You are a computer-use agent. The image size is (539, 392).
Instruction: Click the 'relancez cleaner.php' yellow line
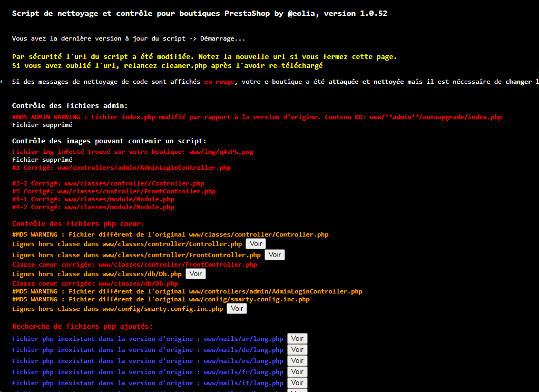(168, 66)
